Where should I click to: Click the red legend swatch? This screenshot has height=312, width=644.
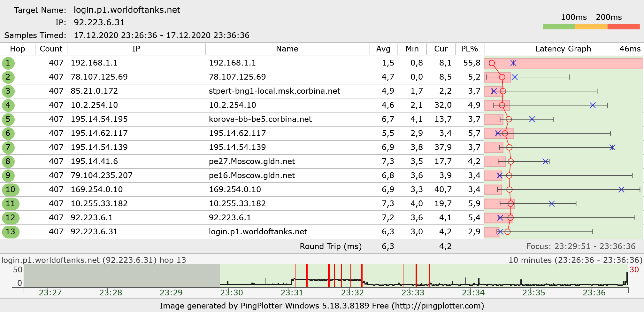pyautogui.click(x=624, y=27)
